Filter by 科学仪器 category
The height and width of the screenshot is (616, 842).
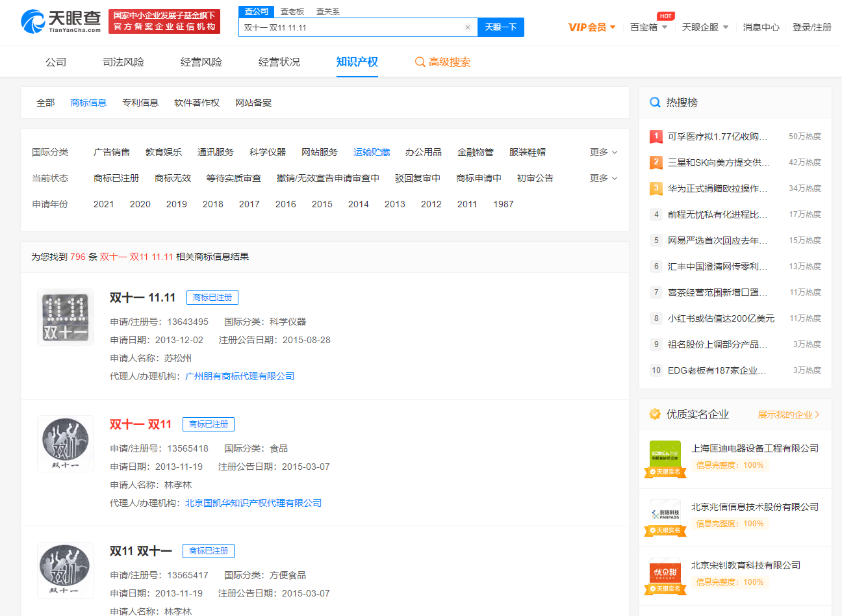pos(268,152)
